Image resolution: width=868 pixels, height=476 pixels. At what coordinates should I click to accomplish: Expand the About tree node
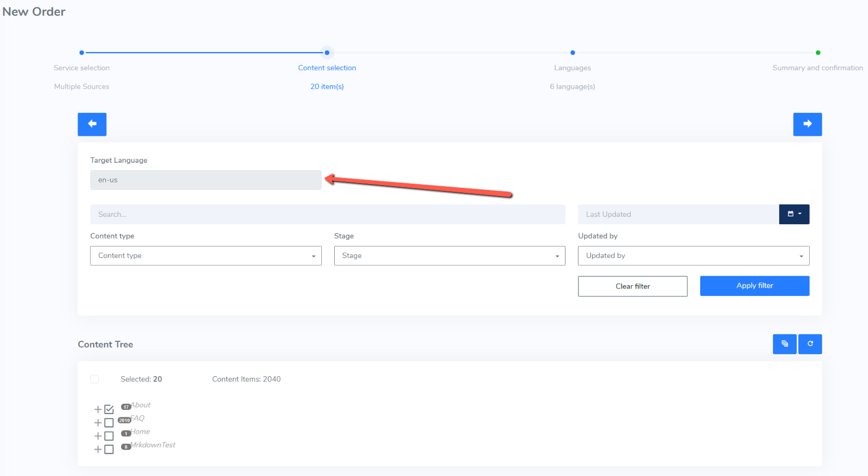click(98, 409)
